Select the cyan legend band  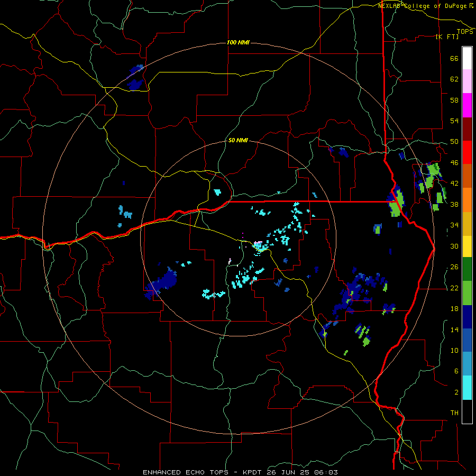click(467, 388)
